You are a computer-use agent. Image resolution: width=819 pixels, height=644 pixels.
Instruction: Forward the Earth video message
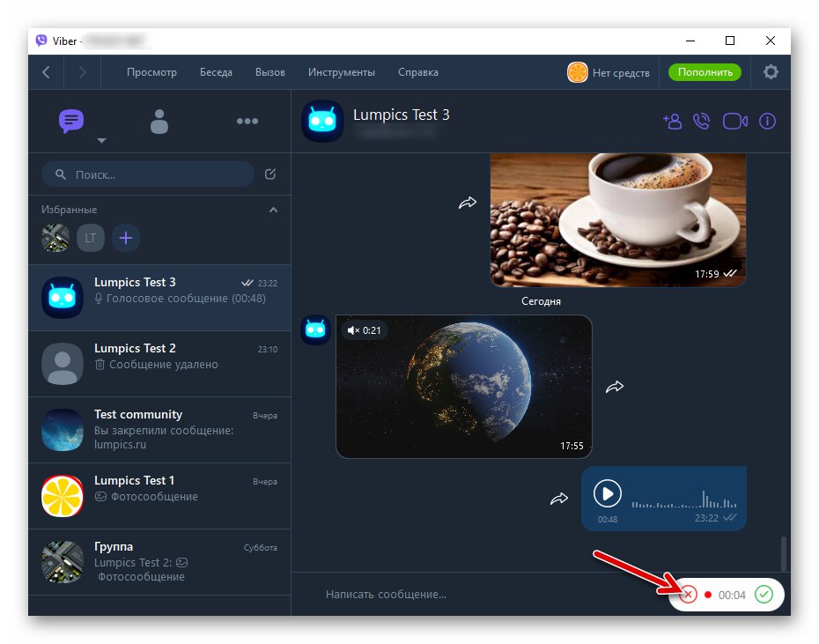click(615, 387)
